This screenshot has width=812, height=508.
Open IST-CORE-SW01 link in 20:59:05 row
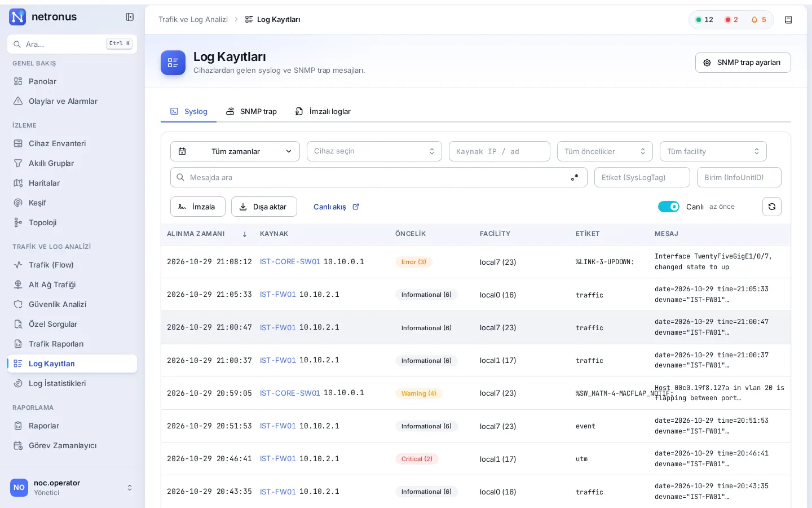[x=290, y=393]
